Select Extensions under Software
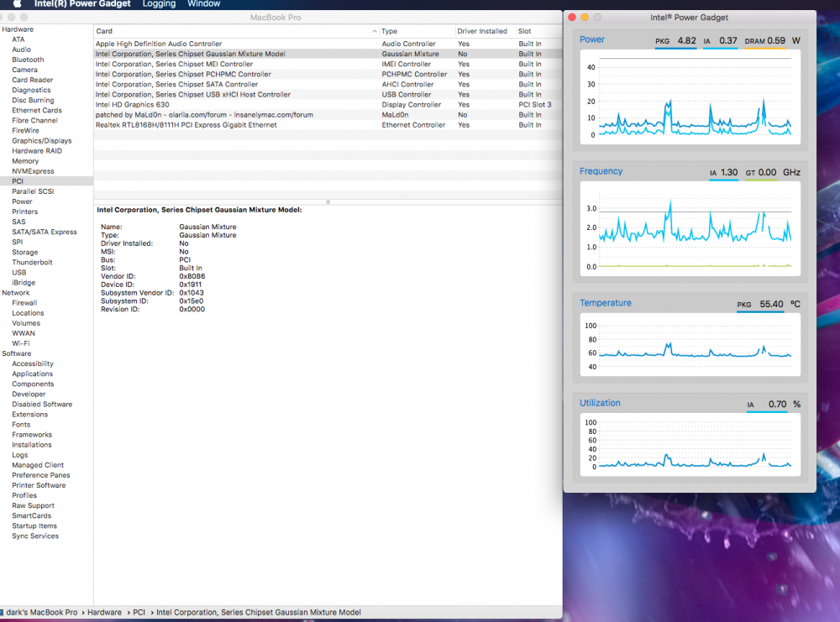This screenshot has width=840, height=622. [x=30, y=415]
